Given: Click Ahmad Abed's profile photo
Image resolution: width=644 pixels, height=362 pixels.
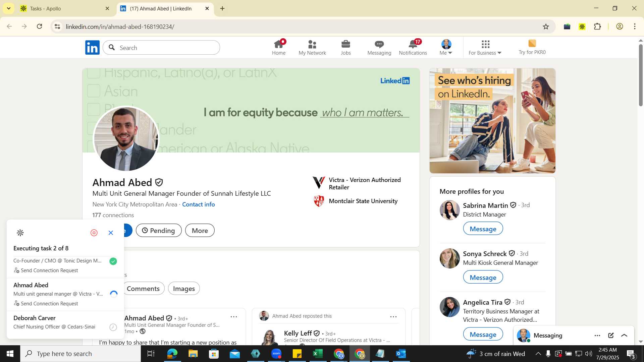Looking at the screenshot, I should click(126, 139).
